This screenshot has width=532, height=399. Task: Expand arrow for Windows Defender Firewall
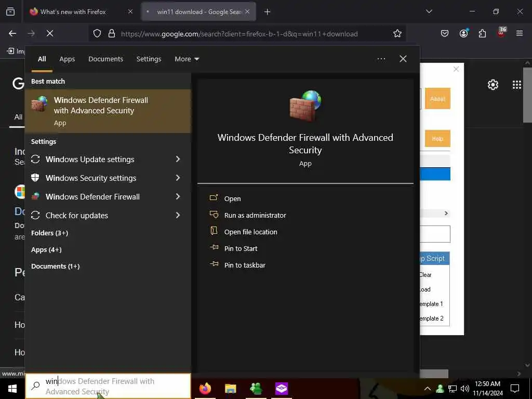click(x=178, y=196)
